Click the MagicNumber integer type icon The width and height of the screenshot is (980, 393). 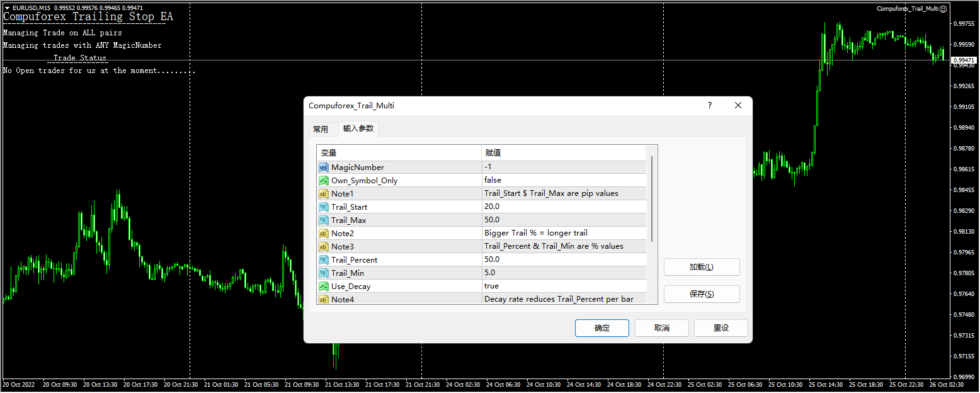pyautogui.click(x=323, y=167)
